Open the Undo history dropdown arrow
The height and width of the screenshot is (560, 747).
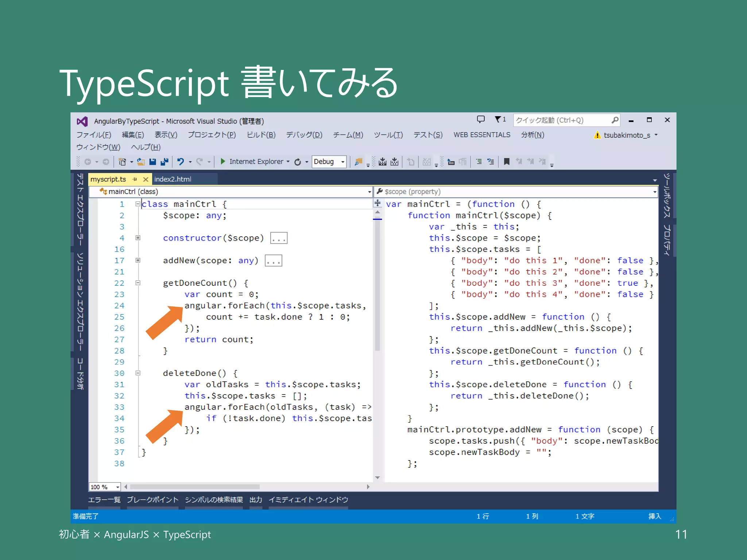[x=190, y=162]
